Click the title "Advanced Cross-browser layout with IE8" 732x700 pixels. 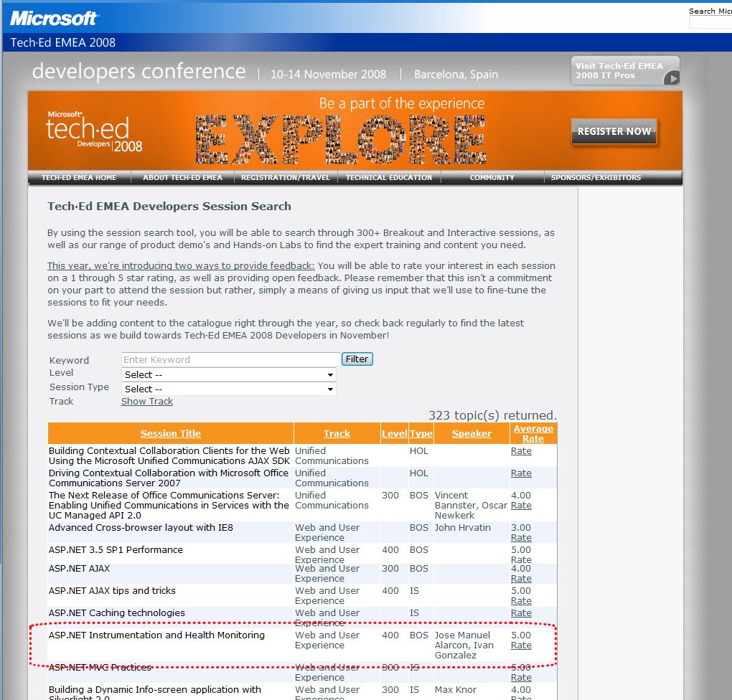coord(141,527)
